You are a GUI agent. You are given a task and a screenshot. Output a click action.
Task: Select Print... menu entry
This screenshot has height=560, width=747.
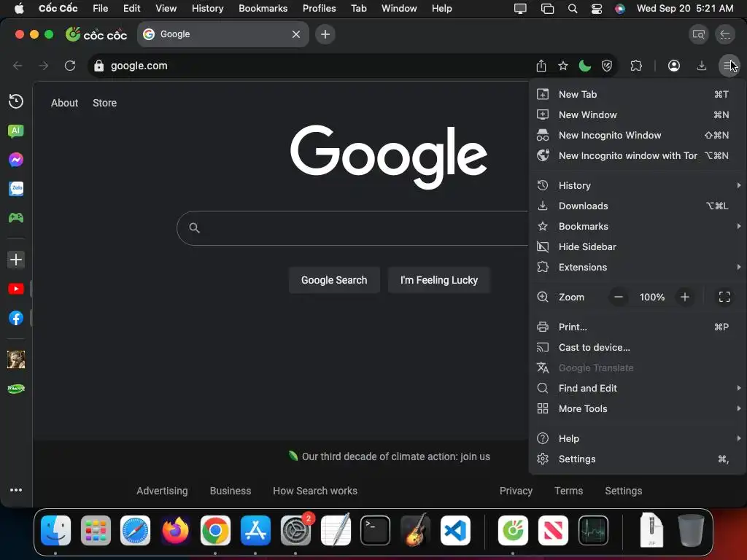(637, 327)
